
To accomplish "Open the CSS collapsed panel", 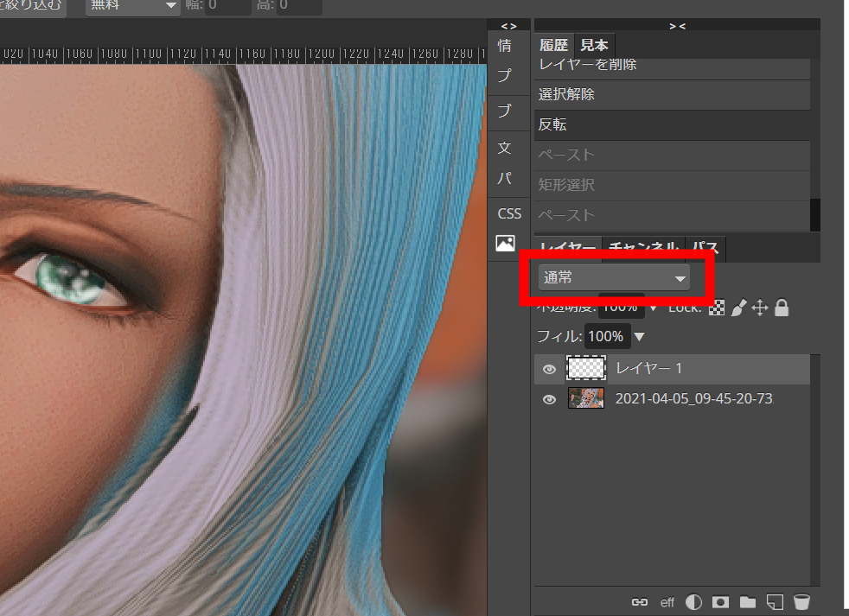I will [509, 213].
